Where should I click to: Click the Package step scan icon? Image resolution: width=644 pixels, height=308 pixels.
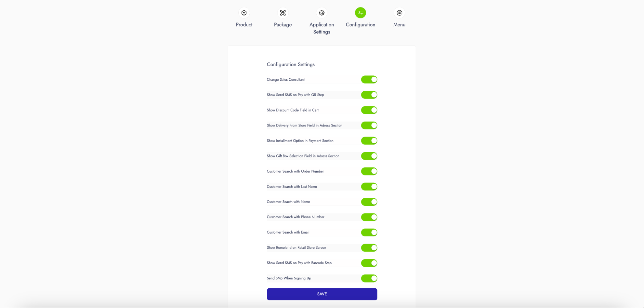click(x=283, y=13)
